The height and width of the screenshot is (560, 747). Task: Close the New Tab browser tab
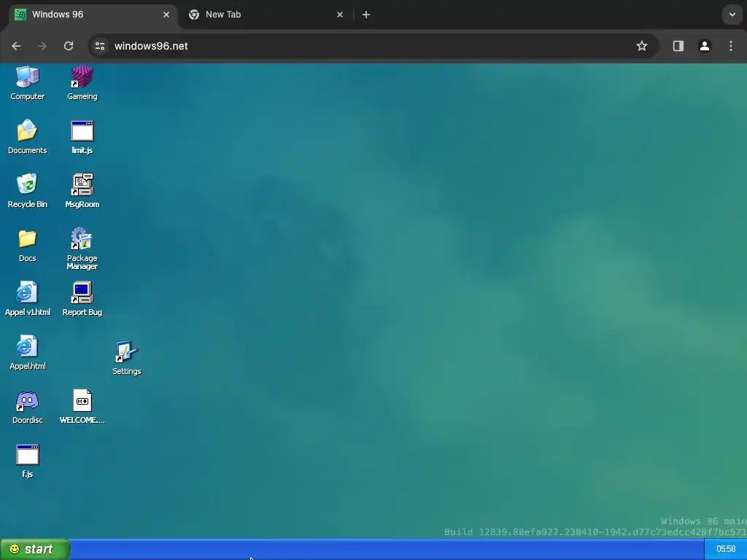click(x=340, y=15)
